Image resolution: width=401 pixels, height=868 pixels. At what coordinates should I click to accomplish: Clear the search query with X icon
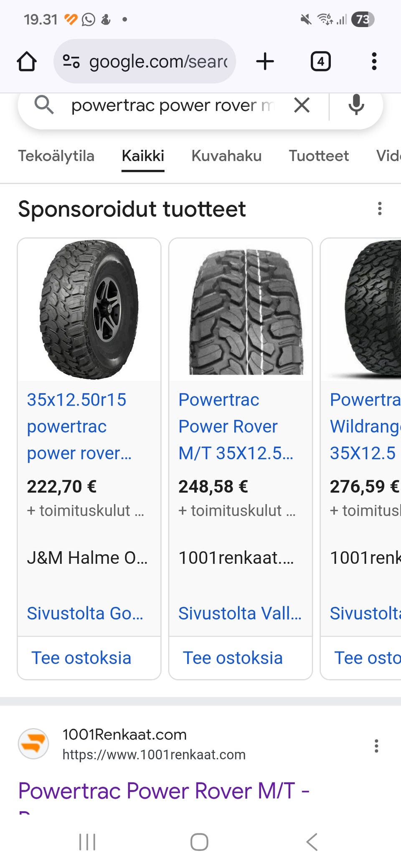[x=302, y=105]
